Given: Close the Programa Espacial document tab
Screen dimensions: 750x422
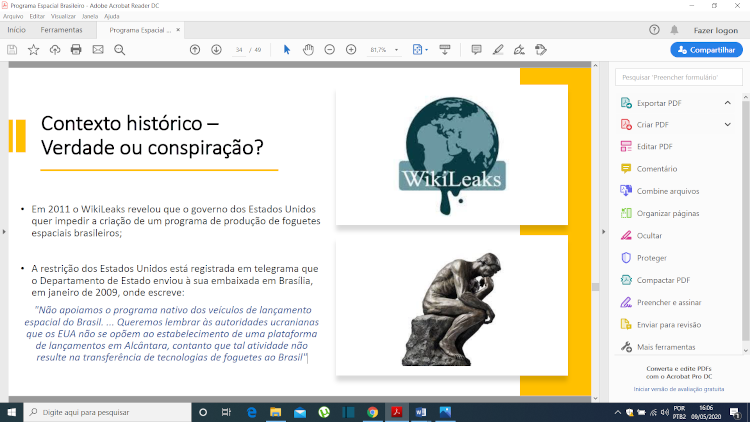Looking at the screenshot, I should [x=178, y=30].
